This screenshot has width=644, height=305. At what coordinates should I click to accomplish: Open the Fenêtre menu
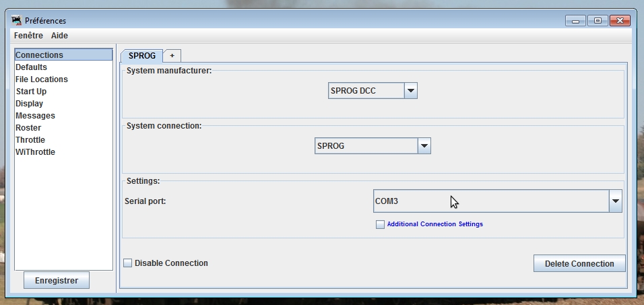[x=28, y=36]
